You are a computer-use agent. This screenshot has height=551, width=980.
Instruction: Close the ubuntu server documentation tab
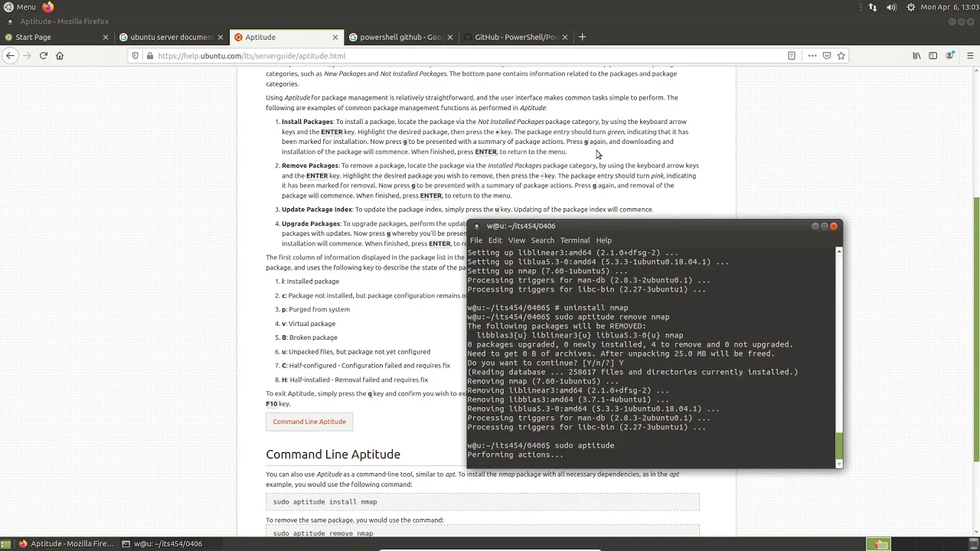[220, 37]
